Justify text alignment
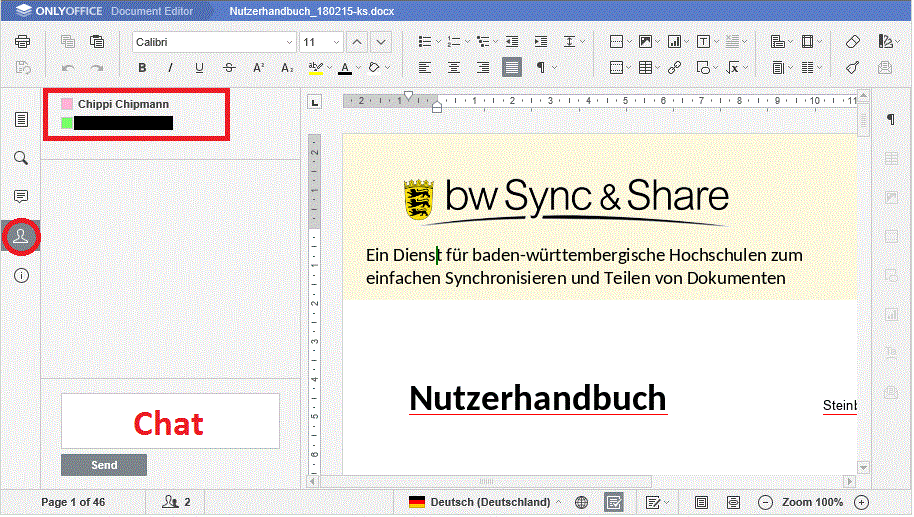The image size is (914, 517). 512,68
